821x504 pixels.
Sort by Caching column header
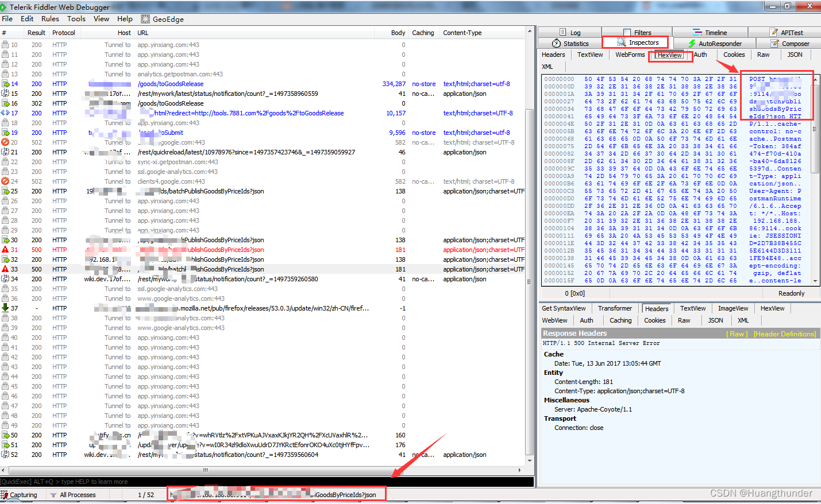[x=423, y=33]
